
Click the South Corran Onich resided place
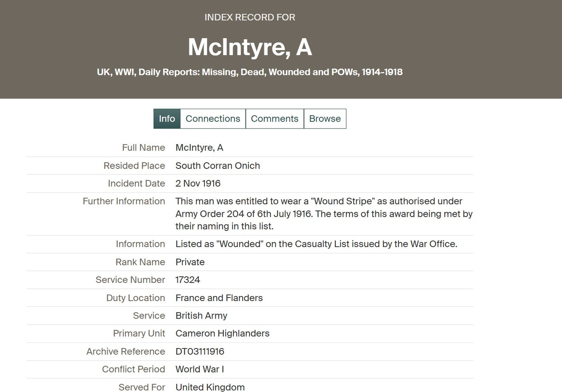pos(218,166)
